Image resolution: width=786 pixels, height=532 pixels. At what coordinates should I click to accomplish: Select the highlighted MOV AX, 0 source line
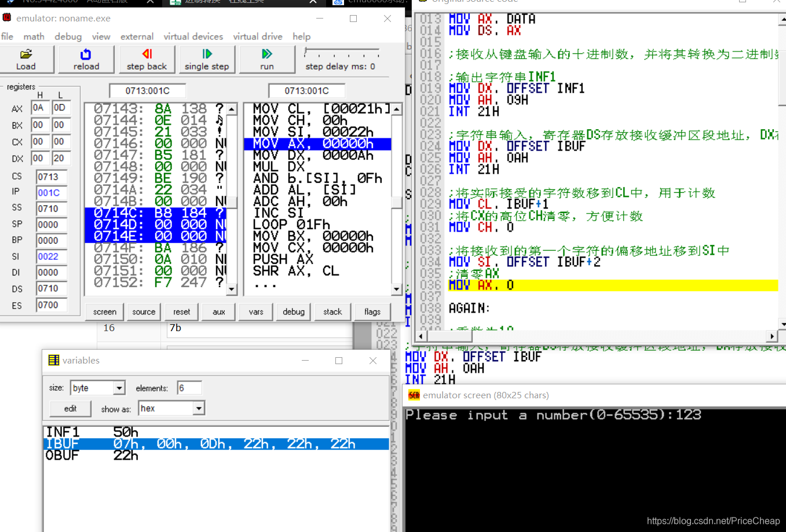tap(613, 285)
